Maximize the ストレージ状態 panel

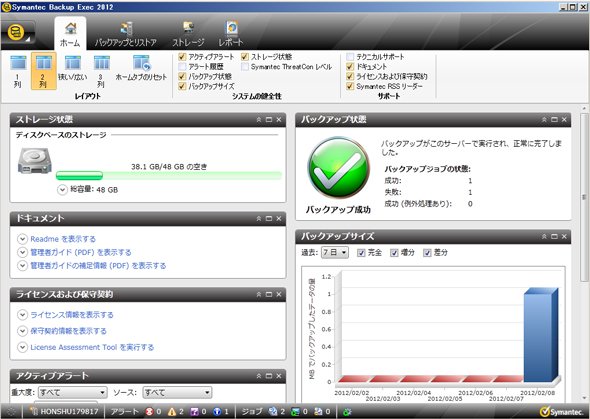tap(269, 120)
